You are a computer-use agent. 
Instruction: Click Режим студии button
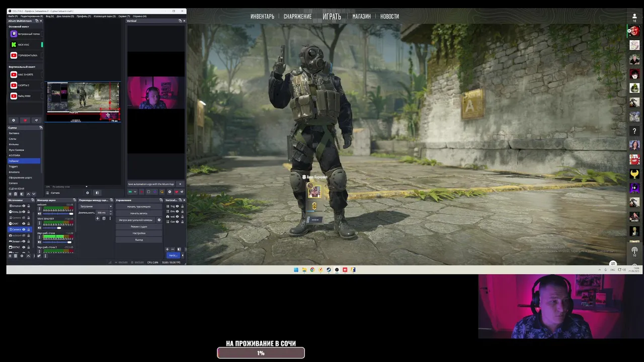[x=139, y=226]
